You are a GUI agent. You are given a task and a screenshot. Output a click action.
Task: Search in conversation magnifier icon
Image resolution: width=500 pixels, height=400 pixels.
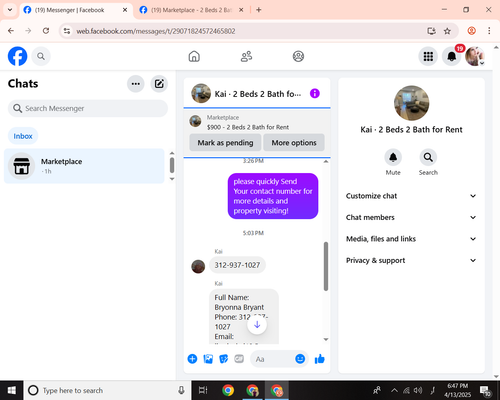(x=428, y=157)
